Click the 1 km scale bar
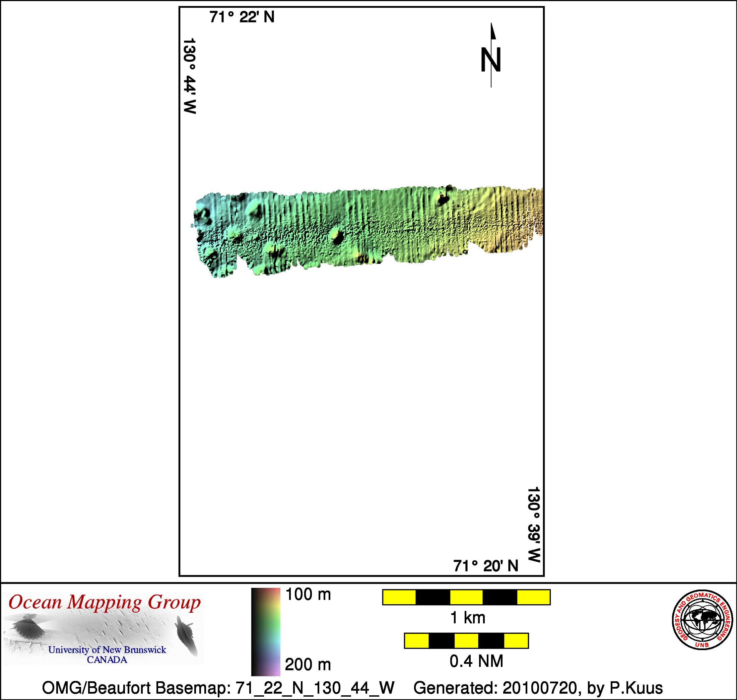 (x=466, y=597)
